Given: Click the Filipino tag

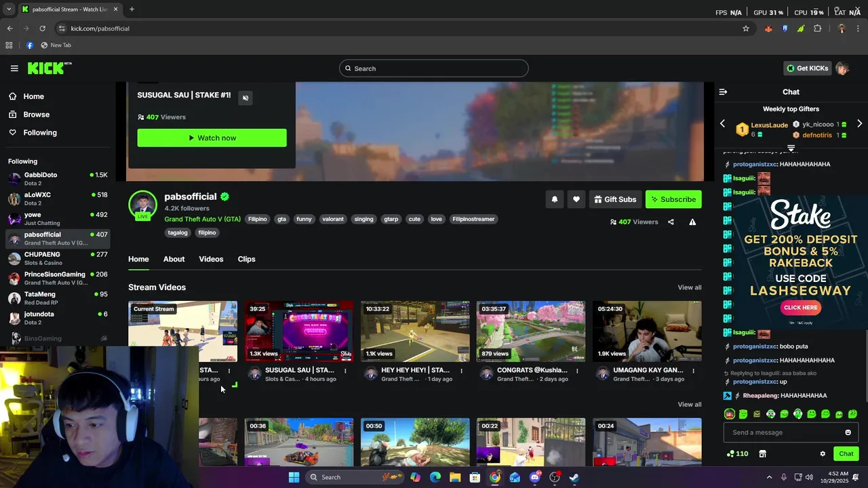Looking at the screenshot, I should pyautogui.click(x=257, y=219).
